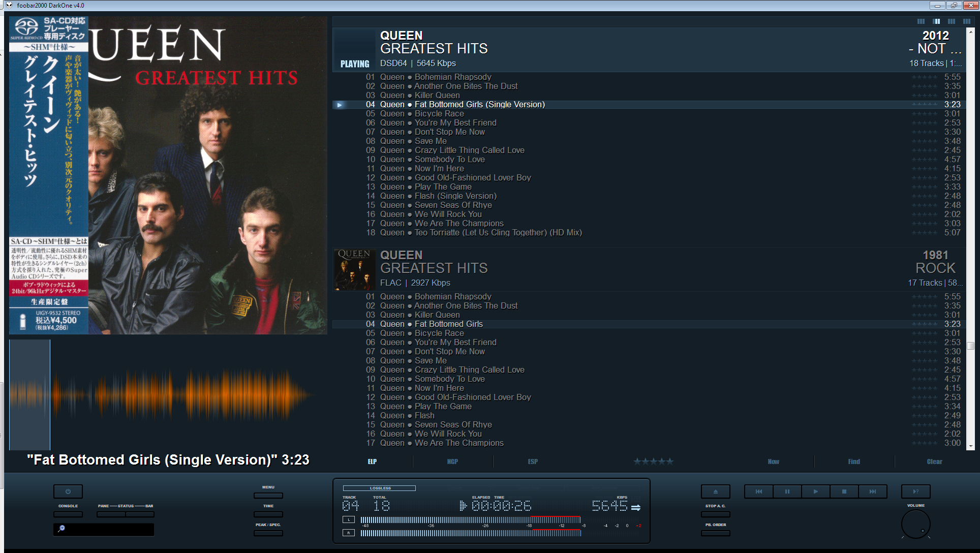Skip to the next track
The width and height of the screenshot is (980, 553).
(872, 491)
